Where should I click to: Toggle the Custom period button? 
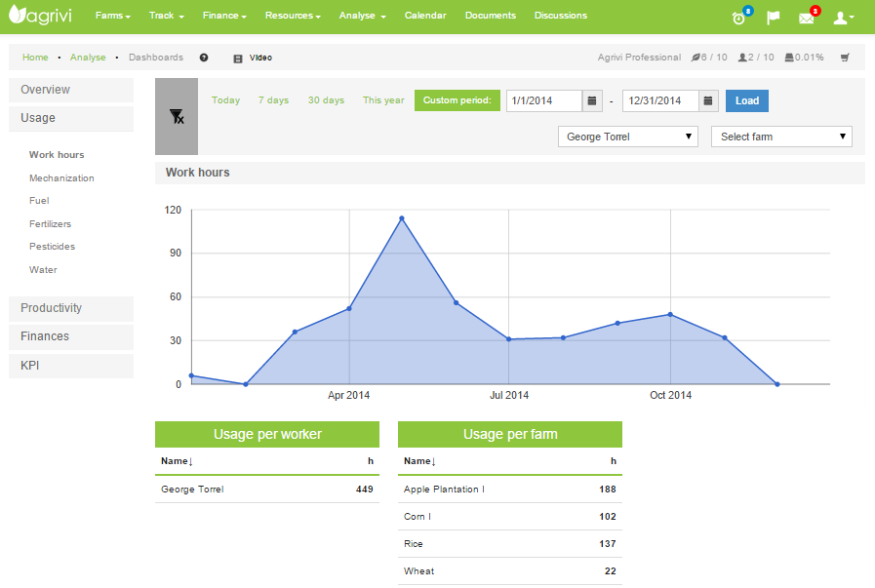[457, 100]
